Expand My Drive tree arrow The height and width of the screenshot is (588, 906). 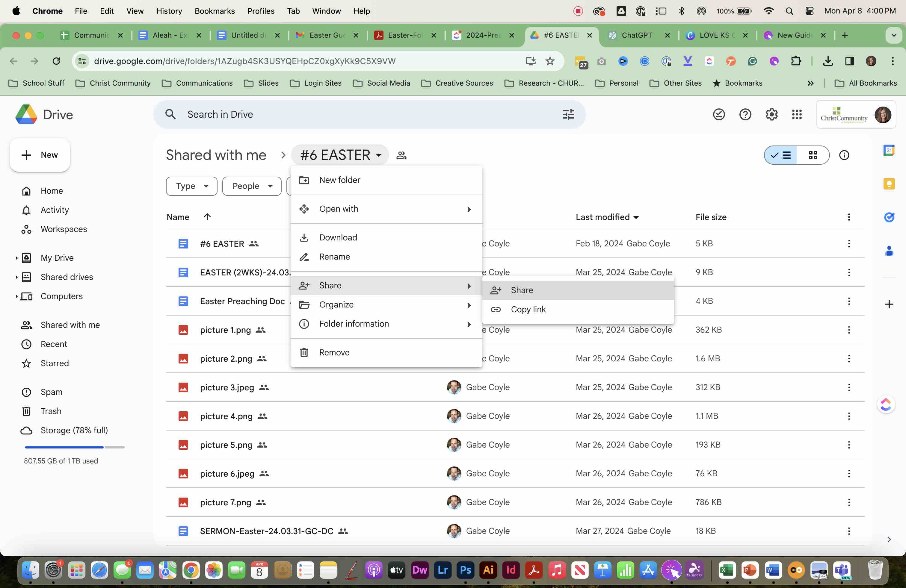point(16,258)
